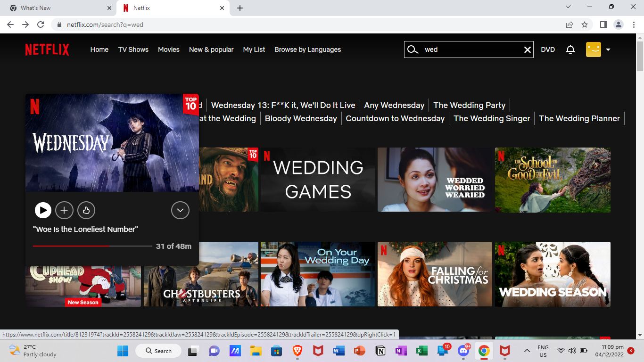Click the search magnifier icon

[x=413, y=49]
